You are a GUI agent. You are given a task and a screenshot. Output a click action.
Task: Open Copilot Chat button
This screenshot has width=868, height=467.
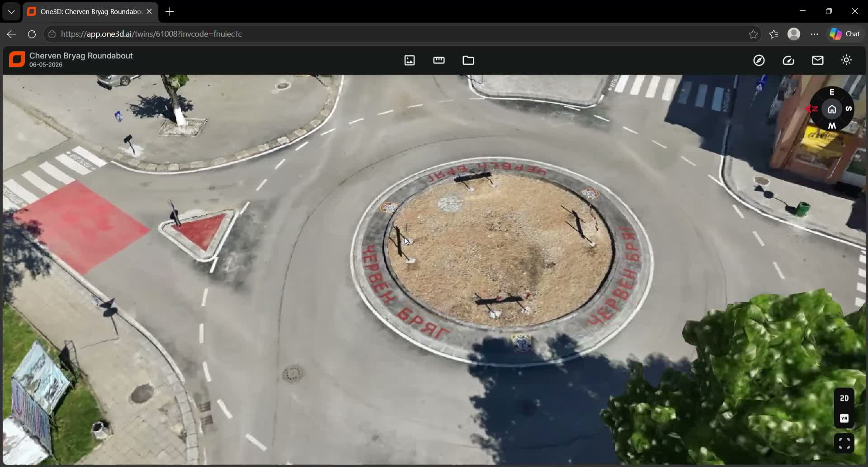pyautogui.click(x=844, y=34)
